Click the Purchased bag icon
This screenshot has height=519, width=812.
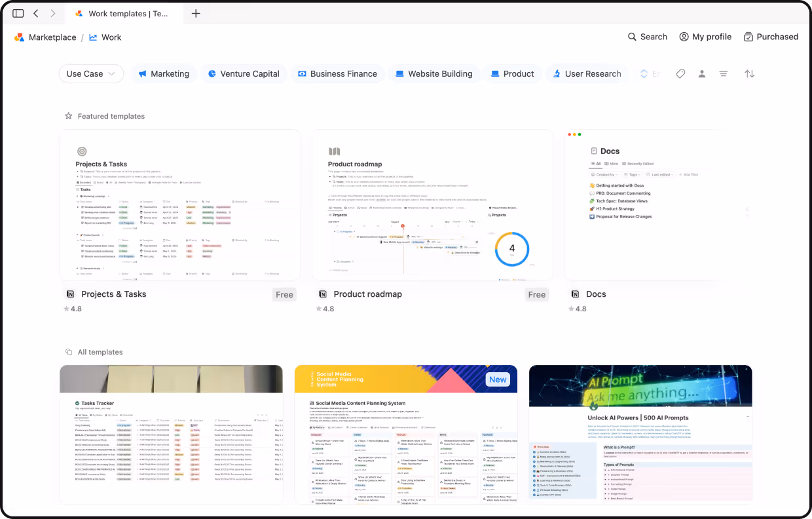(748, 37)
